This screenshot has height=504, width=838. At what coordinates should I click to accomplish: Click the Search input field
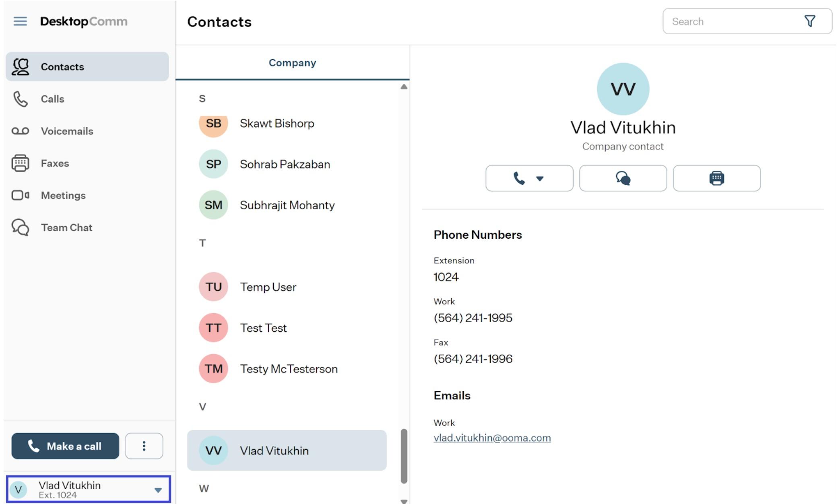733,21
